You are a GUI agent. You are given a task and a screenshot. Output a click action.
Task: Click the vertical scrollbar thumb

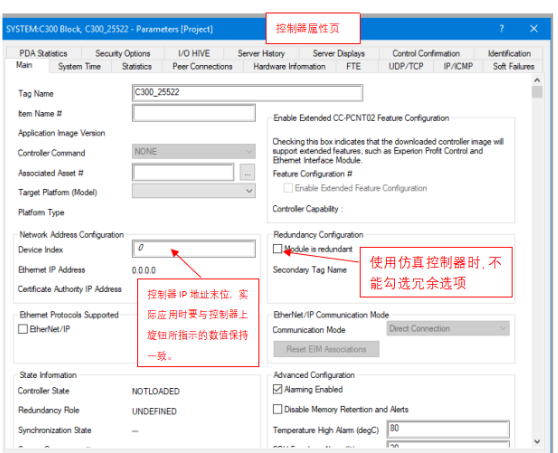(537, 91)
